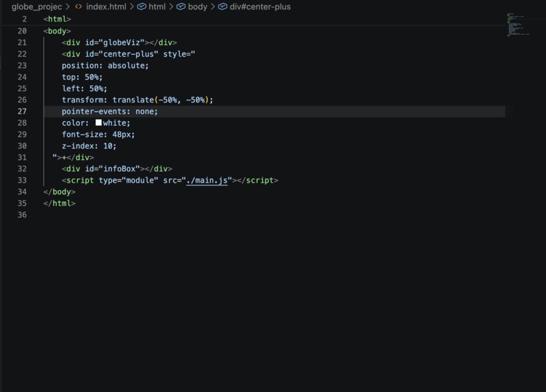
Task: Click the symbol icon before body breadcrumb
Action: tap(181, 7)
